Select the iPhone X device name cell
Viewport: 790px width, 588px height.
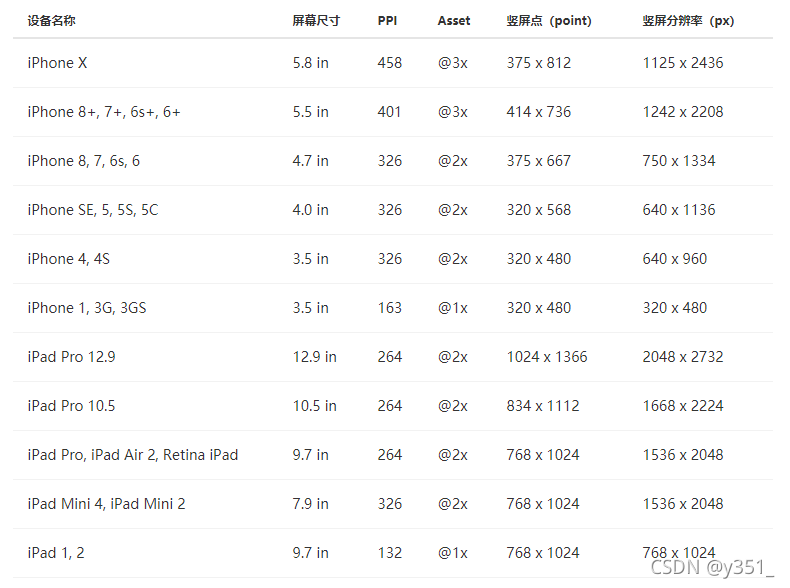click(57, 63)
